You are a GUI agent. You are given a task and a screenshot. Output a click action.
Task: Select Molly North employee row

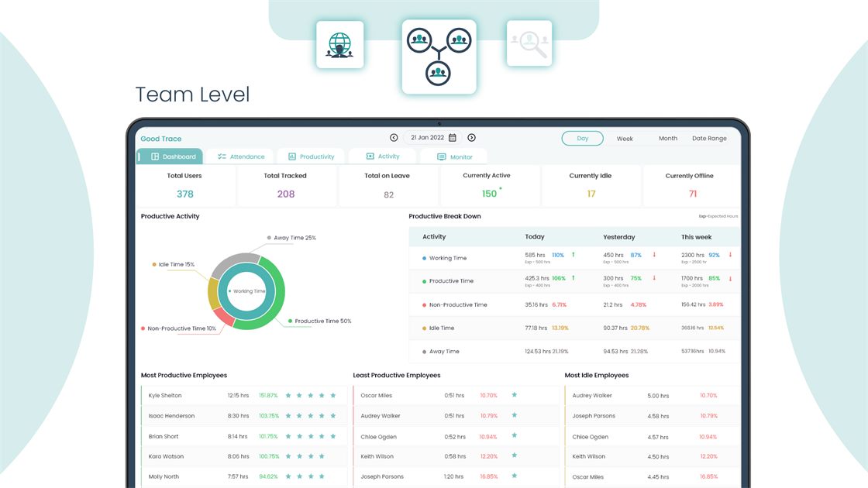(x=244, y=476)
